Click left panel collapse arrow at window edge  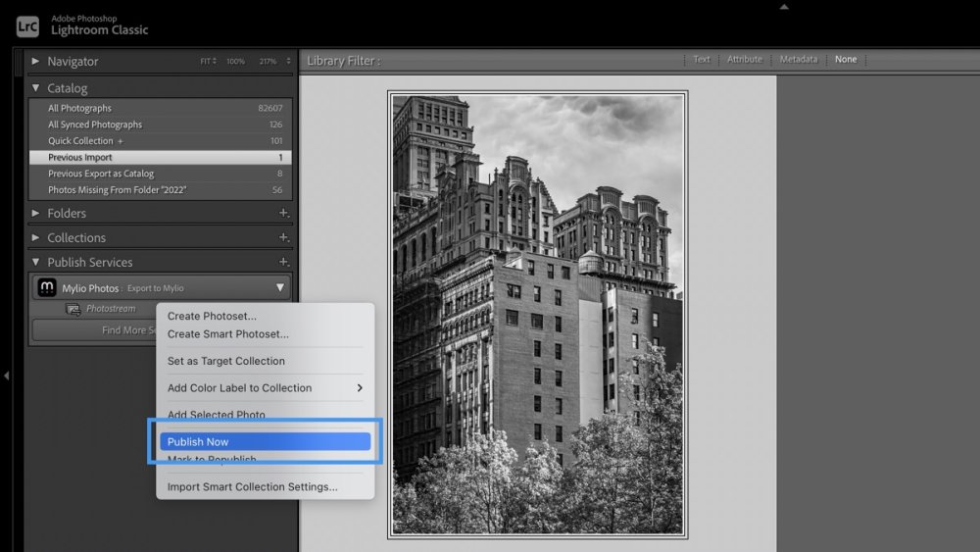(x=6, y=375)
